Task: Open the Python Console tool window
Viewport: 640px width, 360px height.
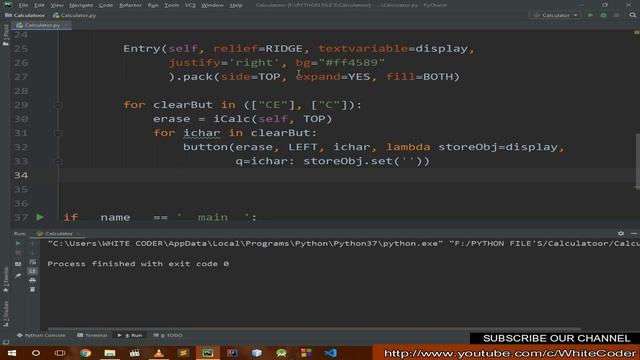Action: tap(41, 335)
